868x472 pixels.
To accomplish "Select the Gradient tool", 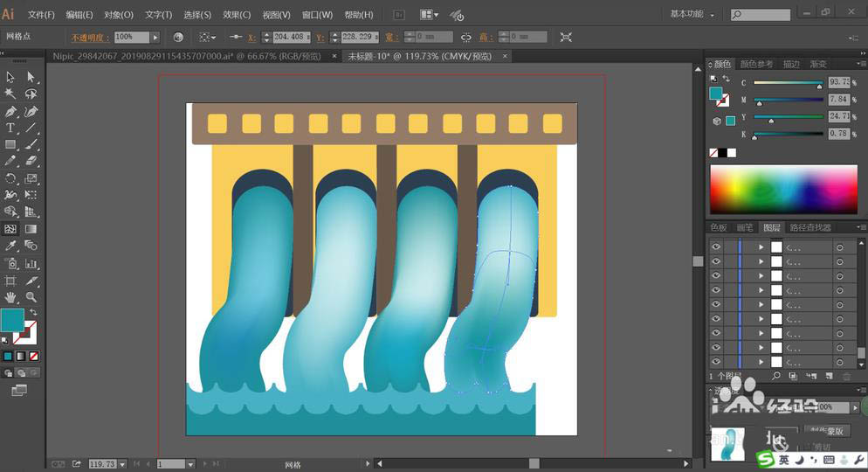I will (x=31, y=229).
